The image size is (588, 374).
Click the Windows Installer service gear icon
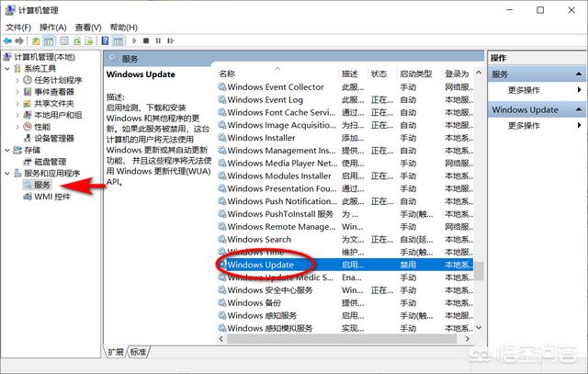[222, 138]
